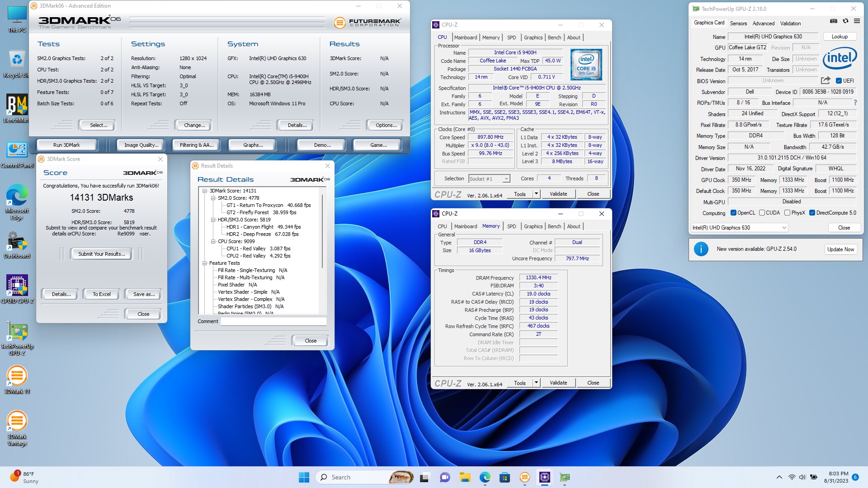Open the CPUID CPU-Z desktop shortcut
Viewport: 868px width, 488px height.
click(17, 289)
